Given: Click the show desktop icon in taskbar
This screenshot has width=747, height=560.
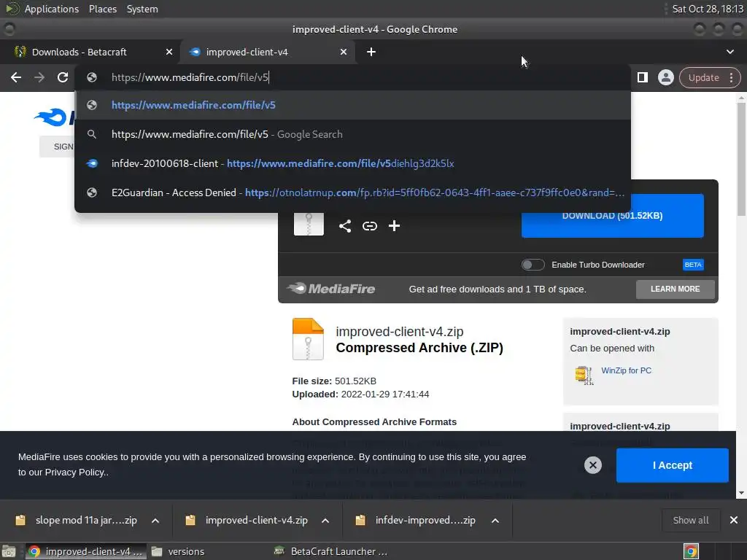Looking at the screenshot, I should click(9, 551).
